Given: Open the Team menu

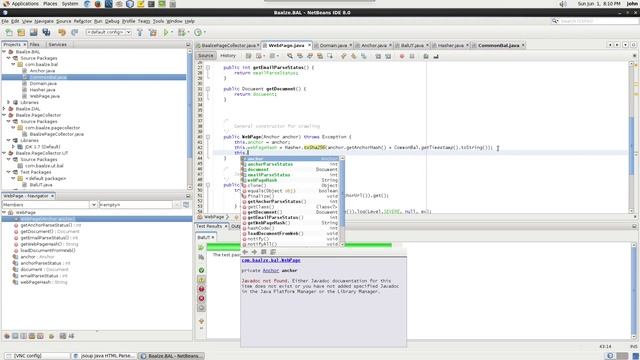Looking at the screenshot, I should coord(144,21).
